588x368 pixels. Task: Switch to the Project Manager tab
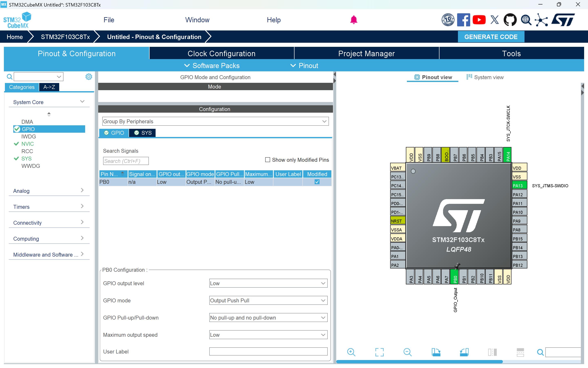[x=366, y=53]
